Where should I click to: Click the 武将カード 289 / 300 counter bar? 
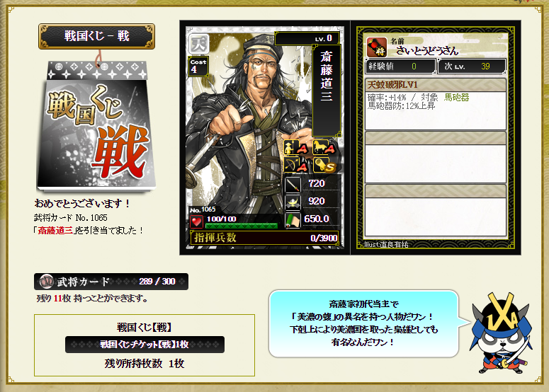point(111,282)
